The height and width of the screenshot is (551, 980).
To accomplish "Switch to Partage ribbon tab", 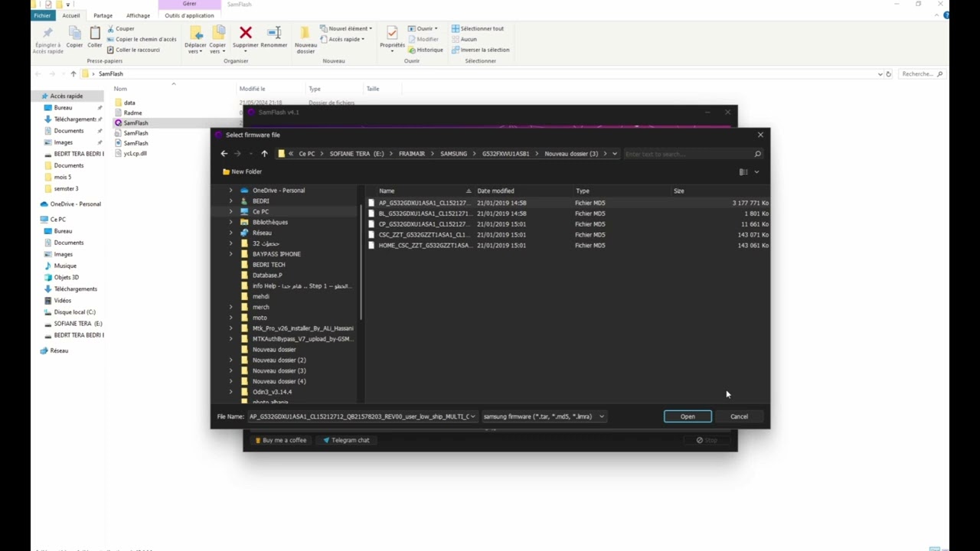I will [x=103, y=15].
